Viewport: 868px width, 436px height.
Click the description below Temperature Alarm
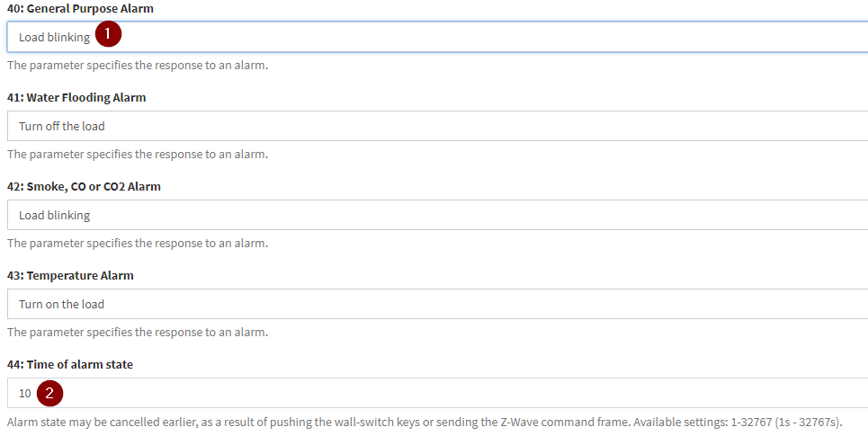(x=138, y=332)
